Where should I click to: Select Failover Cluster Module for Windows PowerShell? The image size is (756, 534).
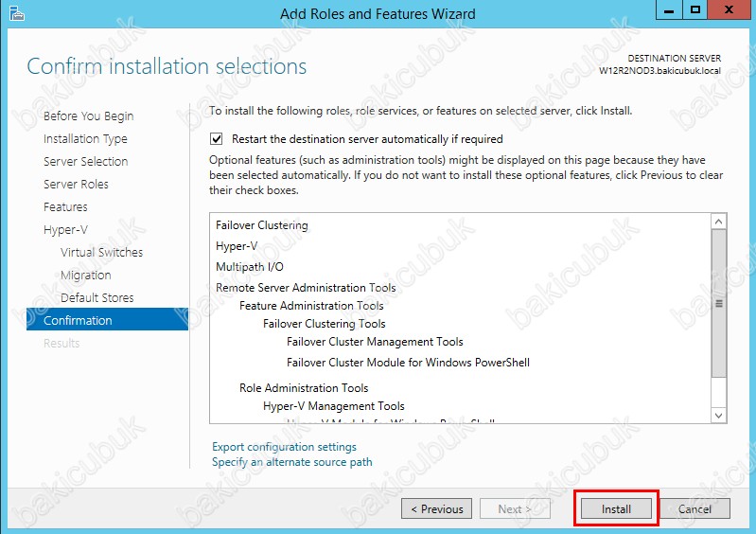click(408, 363)
